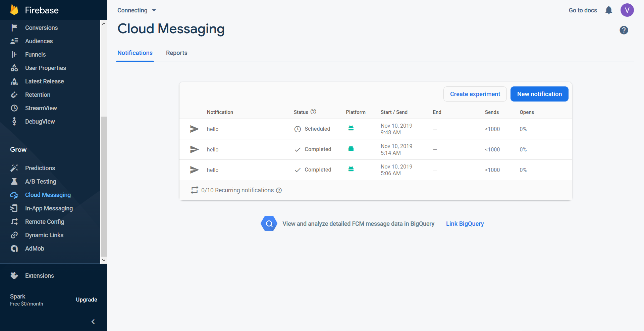
Task: Click the page help question mark icon
Action: click(x=624, y=30)
